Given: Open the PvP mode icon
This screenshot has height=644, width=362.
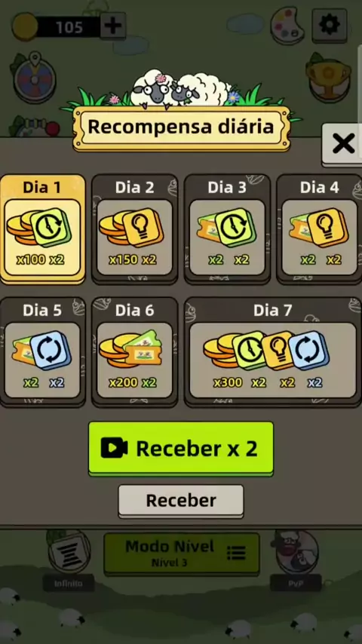Looking at the screenshot, I should point(296,554).
